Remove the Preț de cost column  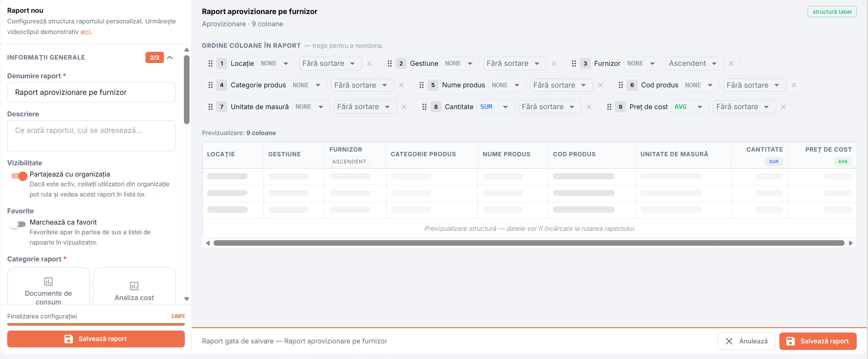point(783,107)
